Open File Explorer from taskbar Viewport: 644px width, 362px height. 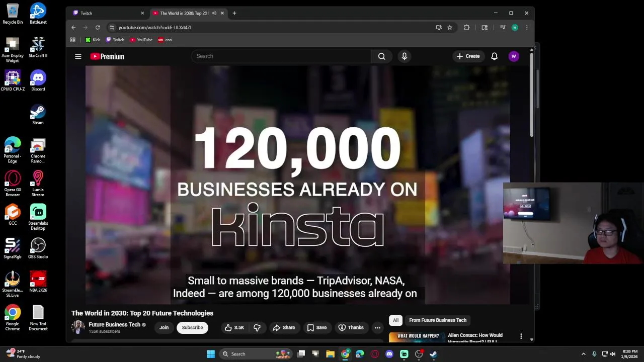click(330, 354)
